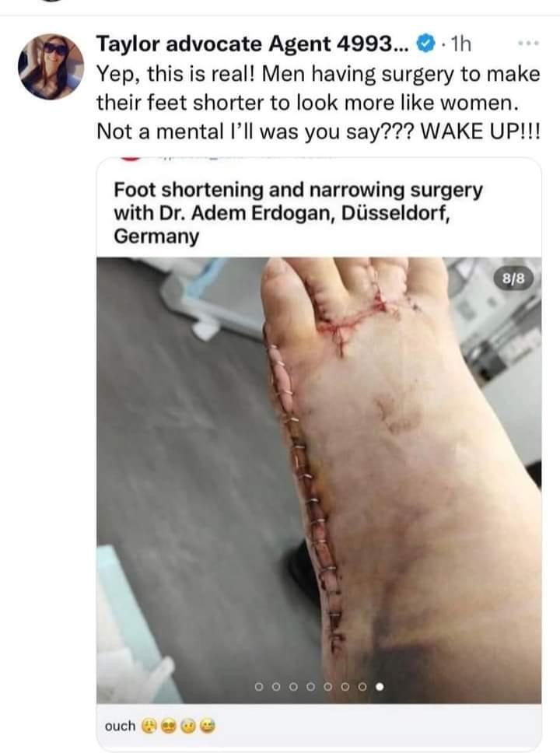
Task: Open the poster's profile avatar photo
Action: (x=51, y=67)
